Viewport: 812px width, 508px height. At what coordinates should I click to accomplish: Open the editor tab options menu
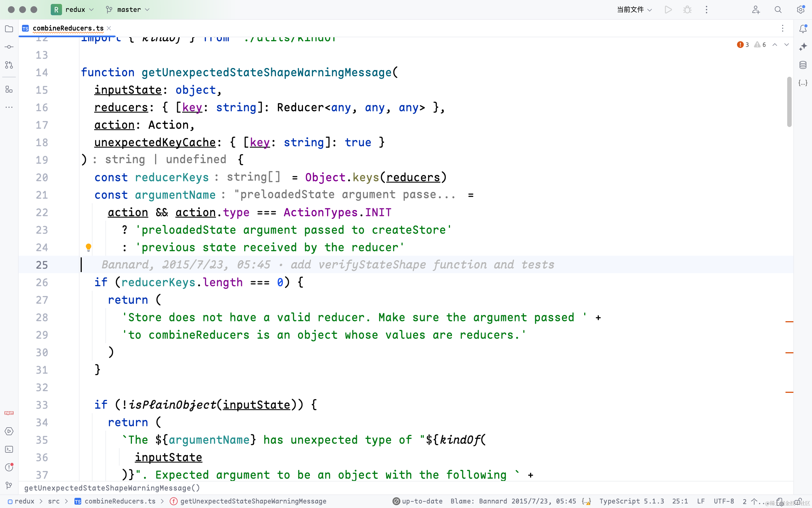click(x=782, y=28)
